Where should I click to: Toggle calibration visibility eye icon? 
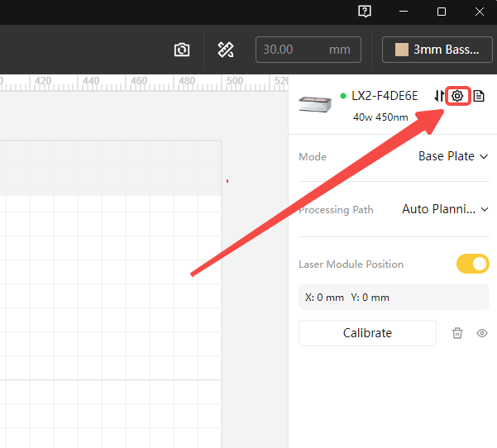(x=482, y=333)
